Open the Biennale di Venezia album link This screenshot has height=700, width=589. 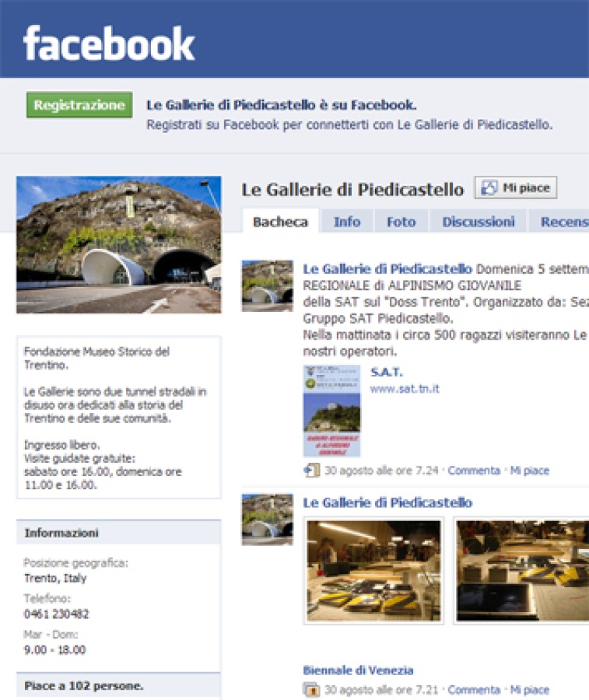(x=358, y=670)
